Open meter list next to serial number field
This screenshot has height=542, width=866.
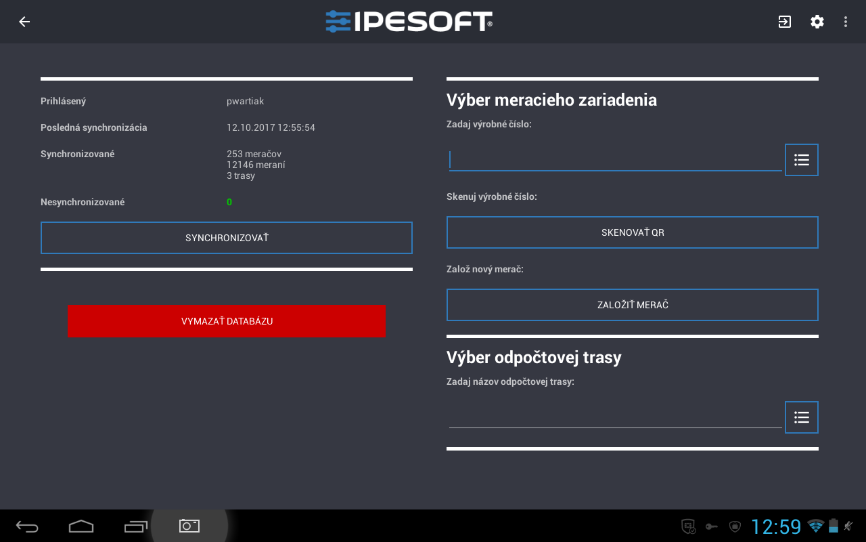801,160
